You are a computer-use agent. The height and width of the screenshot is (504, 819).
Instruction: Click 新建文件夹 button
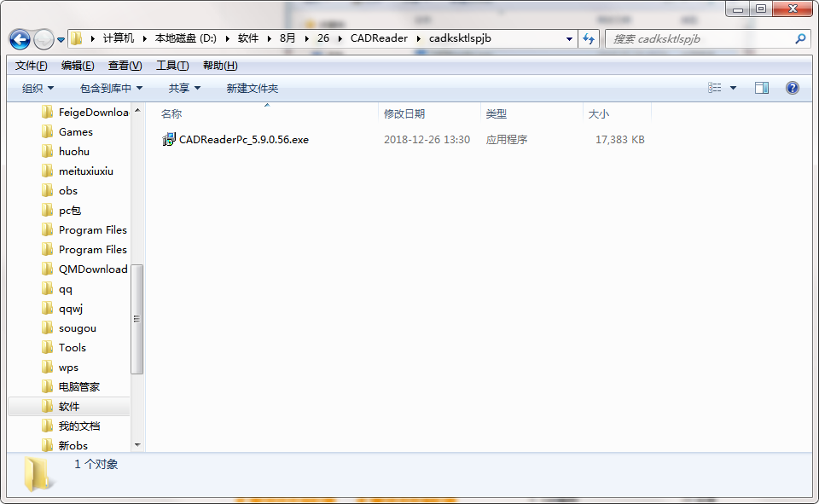pos(253,89)
